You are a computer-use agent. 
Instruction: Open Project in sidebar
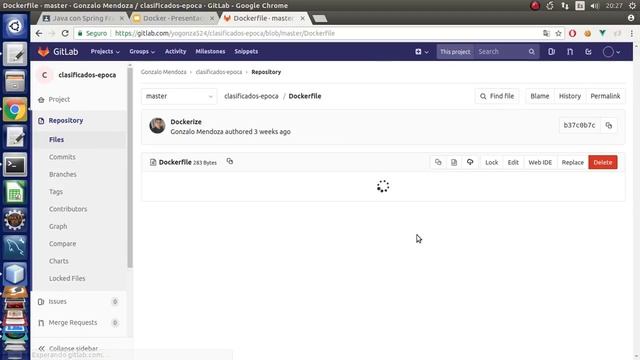coord(59,100)
